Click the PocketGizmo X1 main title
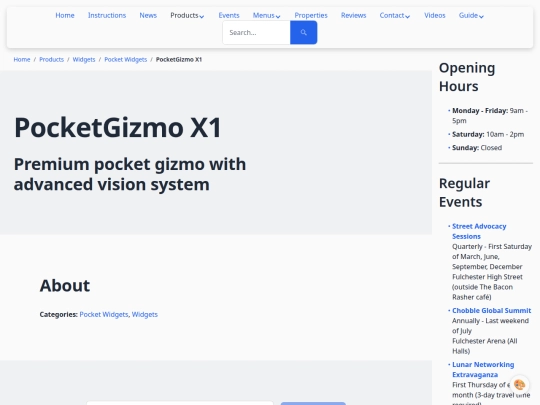The height and width of the screenshot is (405, 540). tap(117, 128)
